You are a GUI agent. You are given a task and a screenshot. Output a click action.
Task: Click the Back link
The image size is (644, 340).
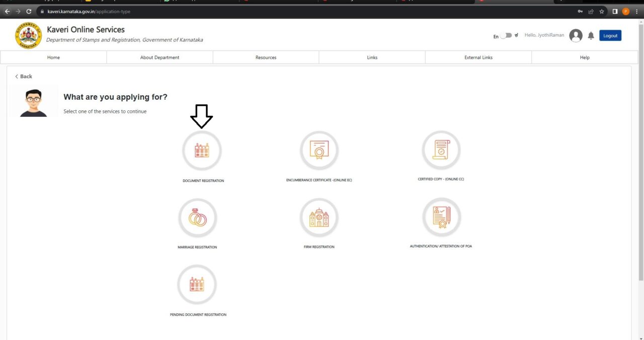pyautogui.click(x=24, y=77)
